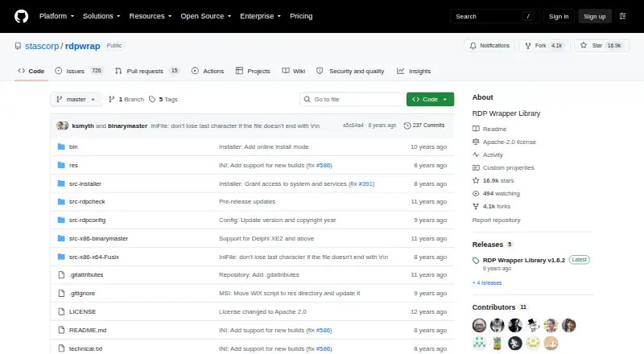View the 5 Tags list
The height and width of the screenshot is (354, 644).
click(x=163, y=100)
